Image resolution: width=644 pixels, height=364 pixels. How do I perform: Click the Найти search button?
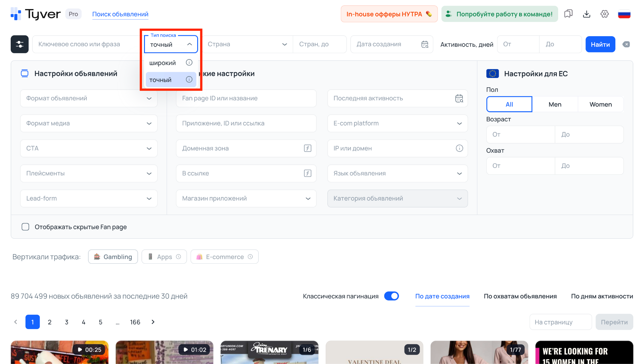tap(600, 44)
